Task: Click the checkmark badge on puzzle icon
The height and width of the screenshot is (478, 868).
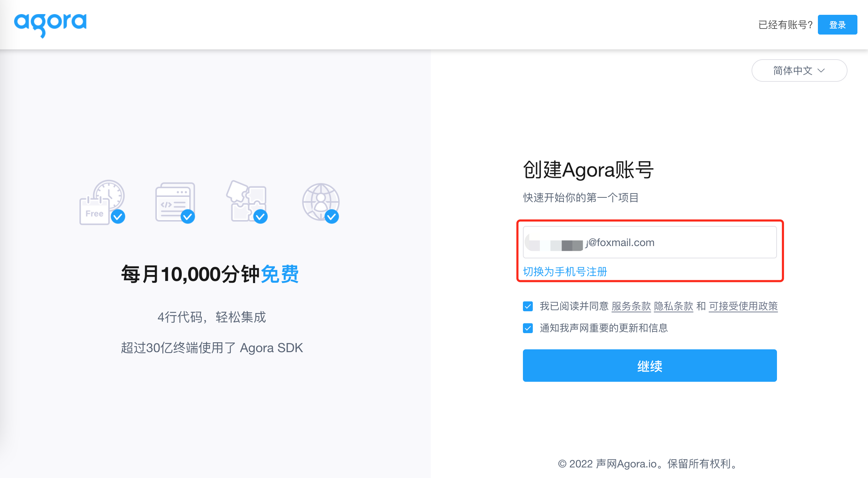Action: pos(260,216)
